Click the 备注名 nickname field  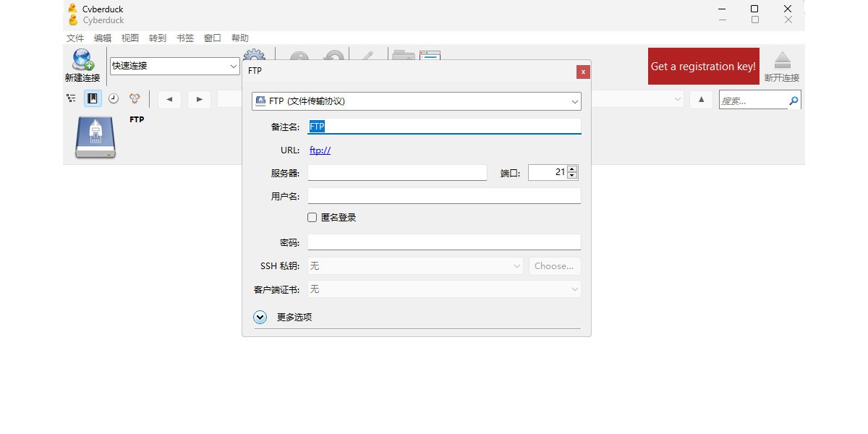coord(444,126)
